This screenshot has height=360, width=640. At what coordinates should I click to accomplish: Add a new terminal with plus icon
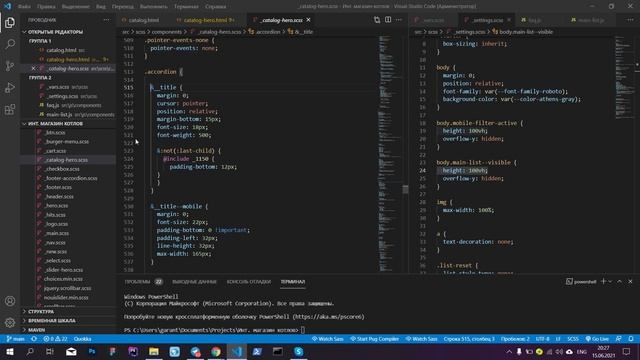point(603,281)
